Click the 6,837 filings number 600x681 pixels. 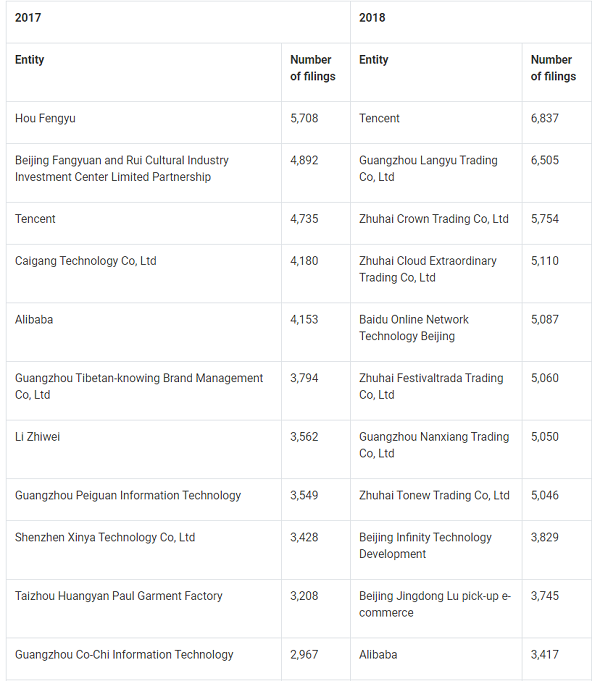(x=545, y=119)
